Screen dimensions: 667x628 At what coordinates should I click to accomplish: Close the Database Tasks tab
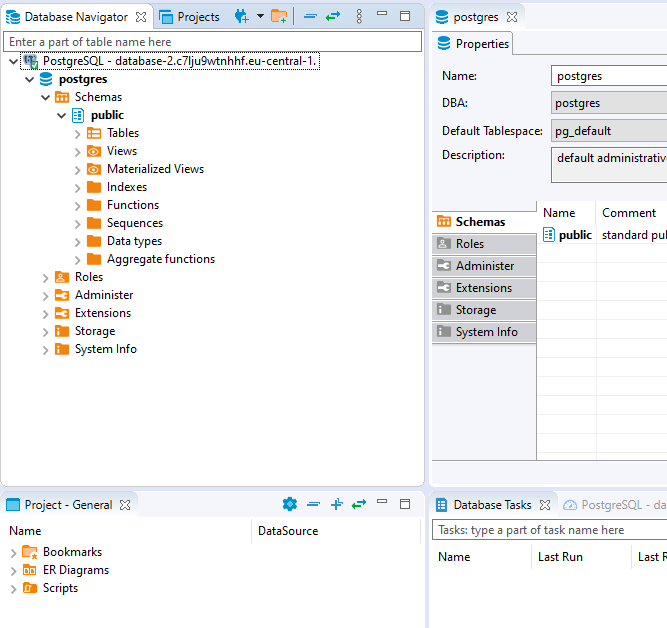(x=545, y=505)
